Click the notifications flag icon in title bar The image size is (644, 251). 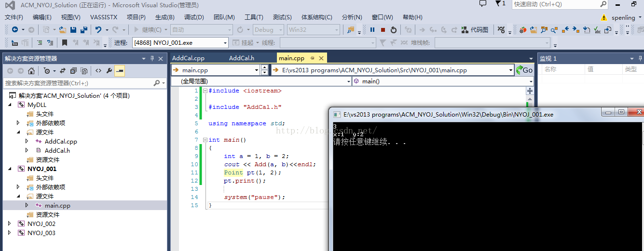498,3
